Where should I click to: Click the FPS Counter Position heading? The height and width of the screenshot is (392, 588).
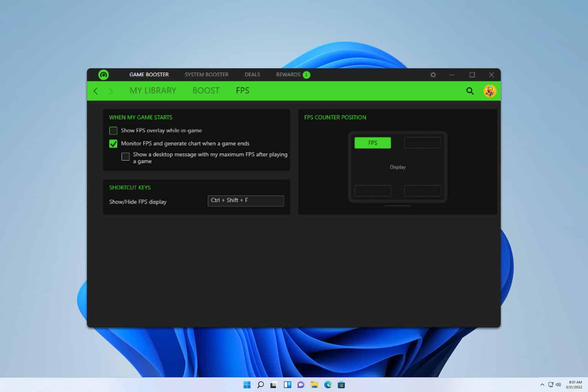click(x=335, y=117)
